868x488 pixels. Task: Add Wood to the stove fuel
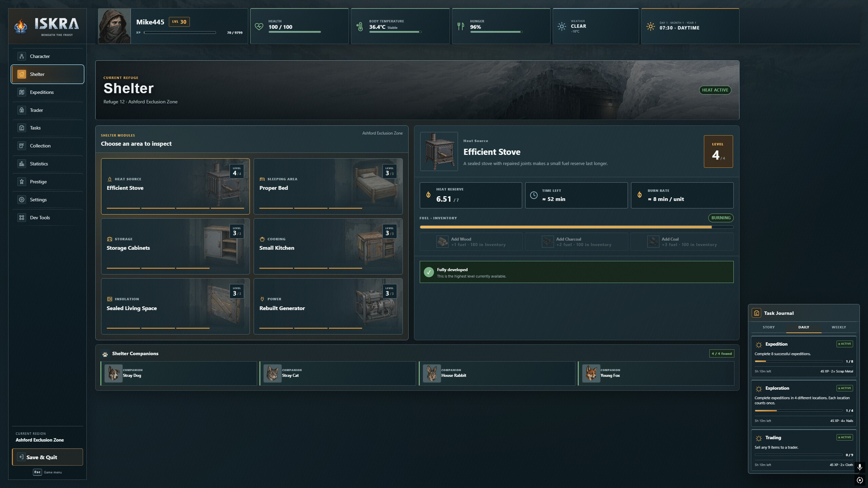[x=471, y=242]
